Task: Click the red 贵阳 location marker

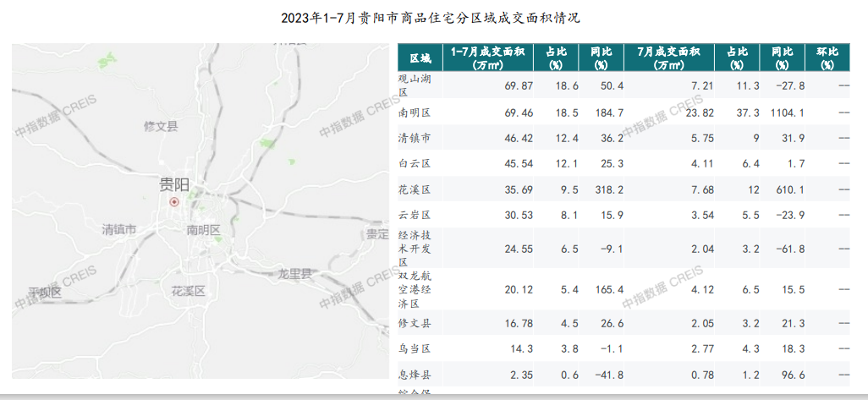Action: tap(174, 202)
